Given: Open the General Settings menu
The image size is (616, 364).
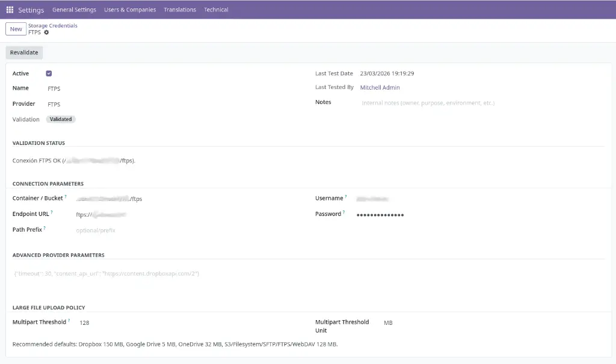Looking at the screenshot, I should coord(74,10).
